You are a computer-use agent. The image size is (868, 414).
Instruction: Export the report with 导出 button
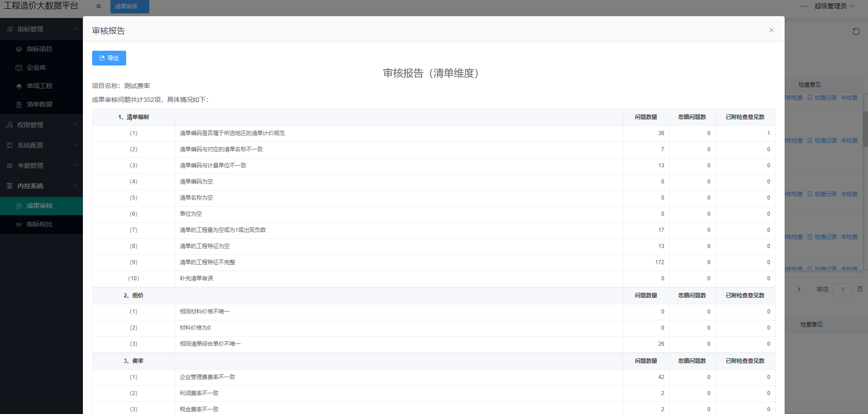click(x=109, y=58)
